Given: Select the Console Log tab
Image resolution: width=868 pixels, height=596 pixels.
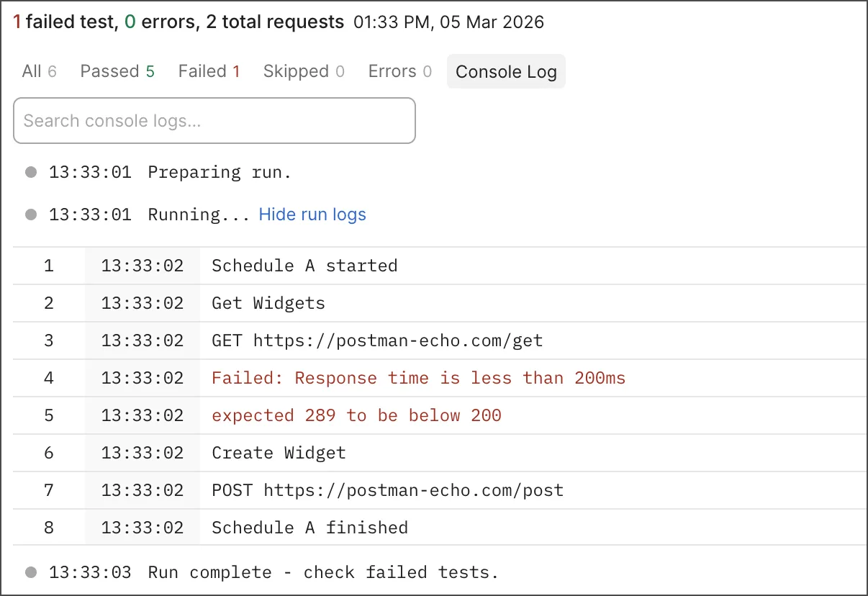Looking at the screenshot, I should tap(506, 72).
